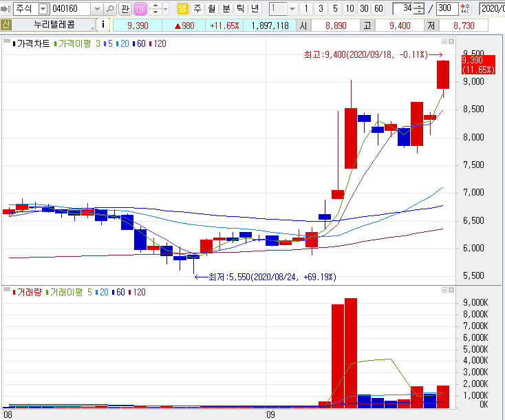Click the pink 마 button
This screenshot has width=505, height=420.
(x=140, y=9)
